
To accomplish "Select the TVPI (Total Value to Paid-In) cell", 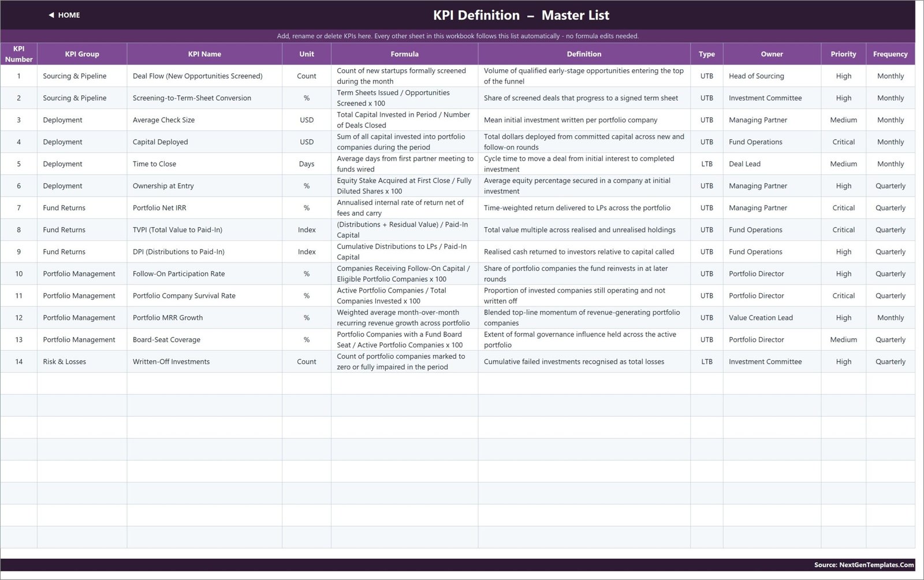I will point(204,230).
